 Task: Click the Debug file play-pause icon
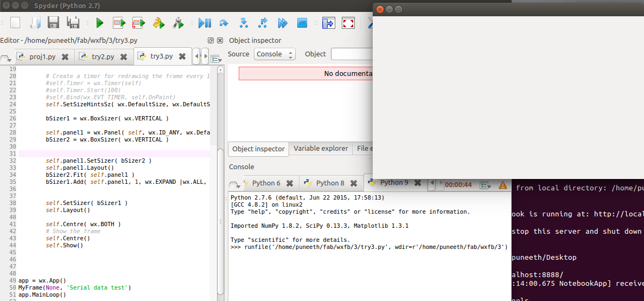coord(205,23)
